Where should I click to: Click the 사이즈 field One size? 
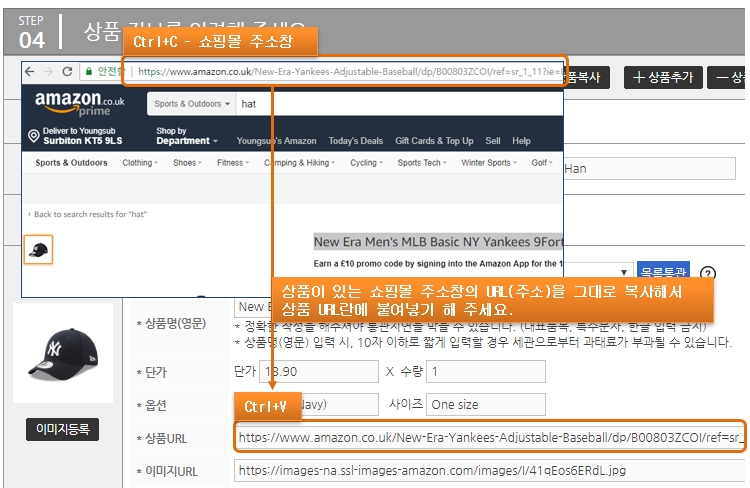pyautogui.click(x=485, y=405)
